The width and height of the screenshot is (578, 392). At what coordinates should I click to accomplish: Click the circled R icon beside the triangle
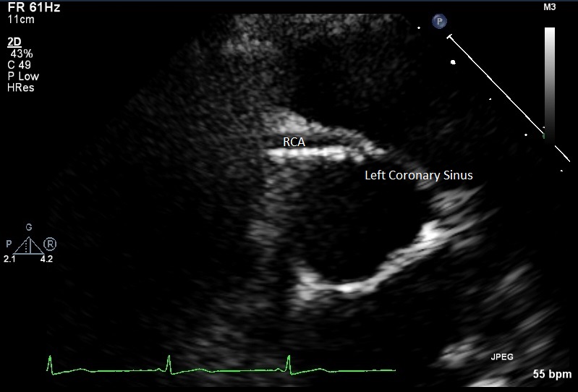pyautogui.click(x=50, y=244)
